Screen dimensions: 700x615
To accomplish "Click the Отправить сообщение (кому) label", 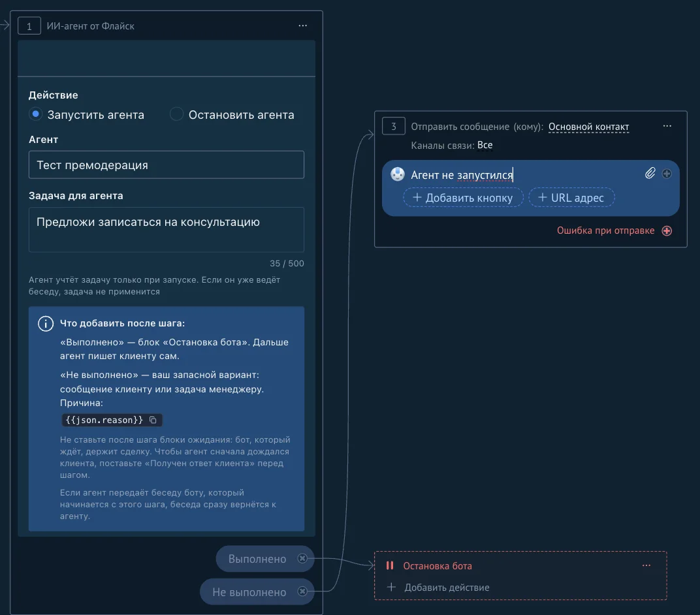I will (x=477, y=127).
